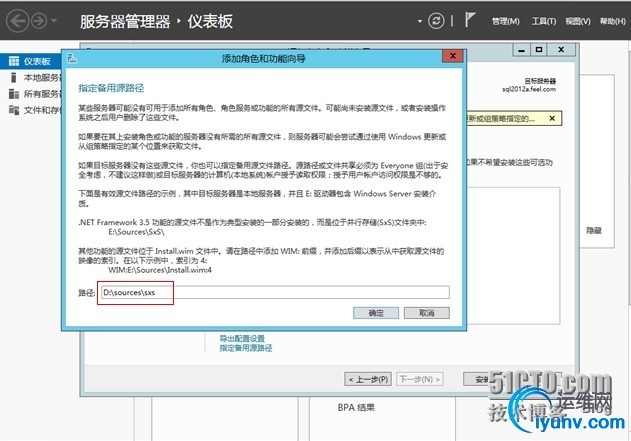Image resolution: width=631 pixels, height=441 pixels.
Task: Click the 仪表板 dashboard icon in sidebar
Action: [14, 61]
